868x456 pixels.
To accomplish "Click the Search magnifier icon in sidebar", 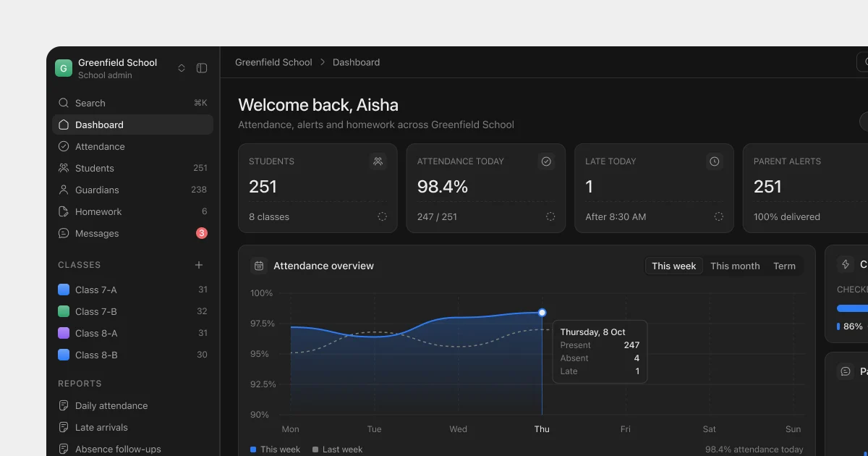I will point(64,103).
